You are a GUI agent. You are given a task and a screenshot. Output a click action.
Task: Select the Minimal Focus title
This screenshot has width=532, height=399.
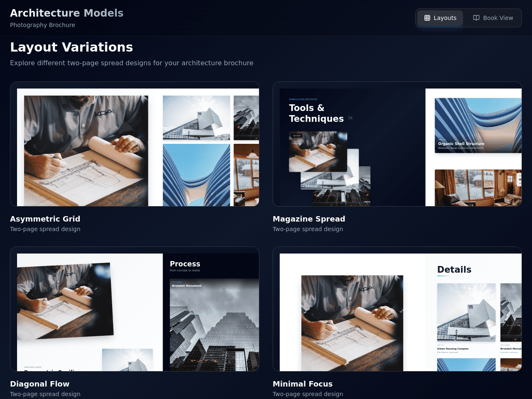click(303, 384)
